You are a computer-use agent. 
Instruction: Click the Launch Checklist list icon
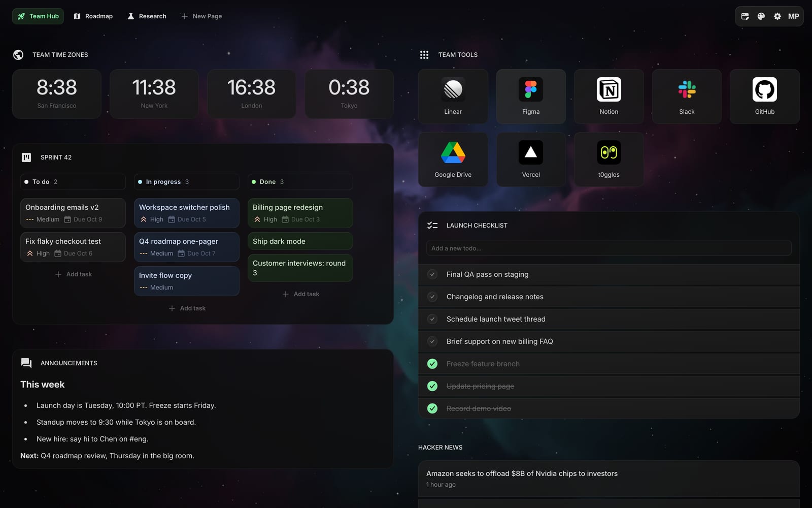coord(432,226)
